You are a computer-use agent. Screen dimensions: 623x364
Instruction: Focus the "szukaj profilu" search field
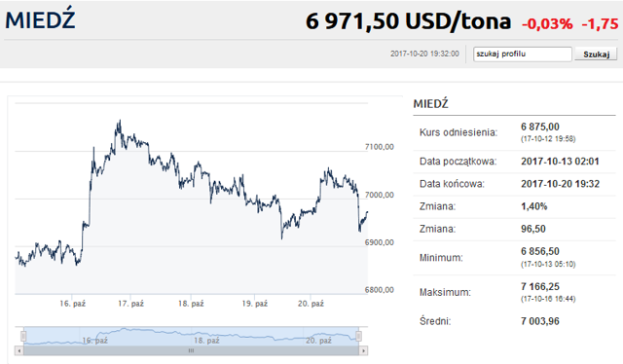522,55
